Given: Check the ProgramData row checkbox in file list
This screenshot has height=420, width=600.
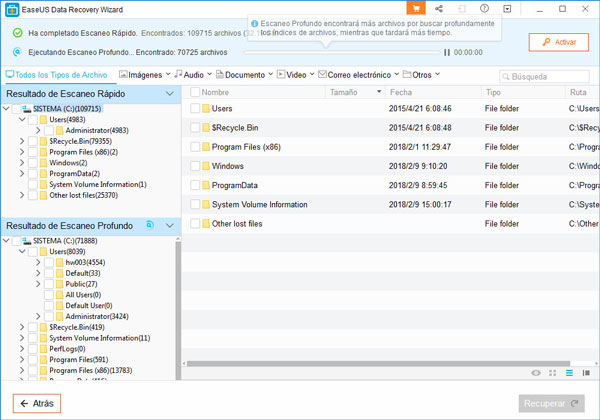Looking at the screenshot, I should [x=195, y=185].
